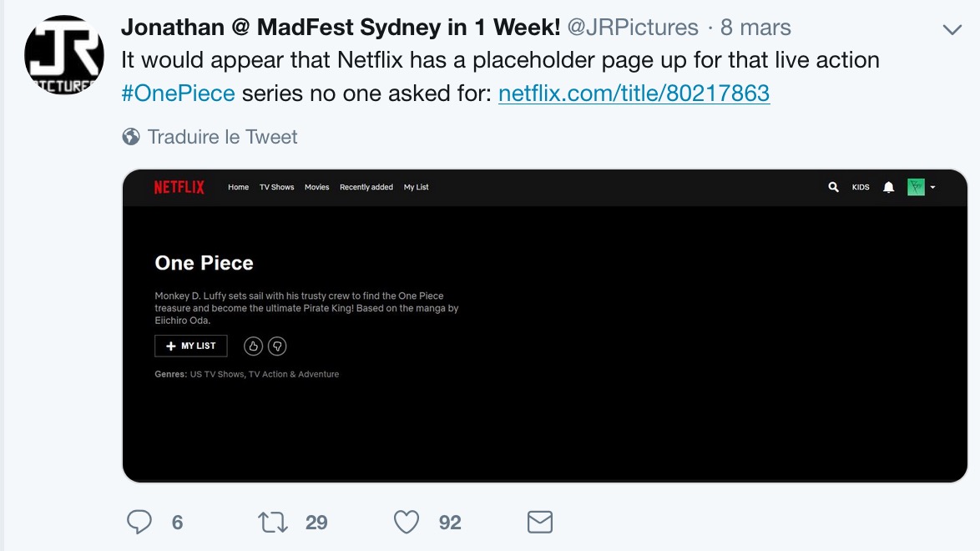Retweet this One Piece tweet
The width and height of the screenshot is (980, 551).
click(273, 523)
